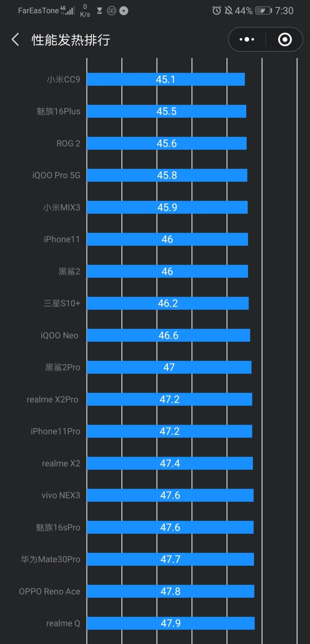This screenshot has height=644, width=310.
Task: Select the ROG 2 temperature bar
Action: click(167, 143)
